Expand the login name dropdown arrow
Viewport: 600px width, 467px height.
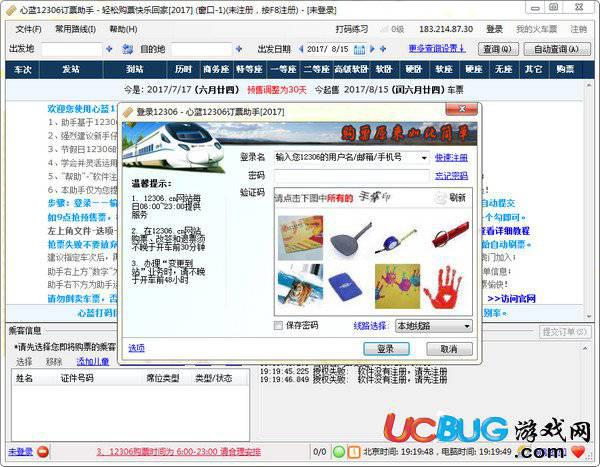point(424,158)
